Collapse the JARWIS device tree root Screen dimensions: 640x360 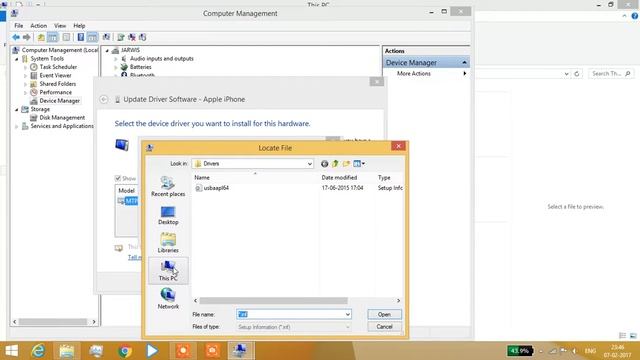pos(107,51)
